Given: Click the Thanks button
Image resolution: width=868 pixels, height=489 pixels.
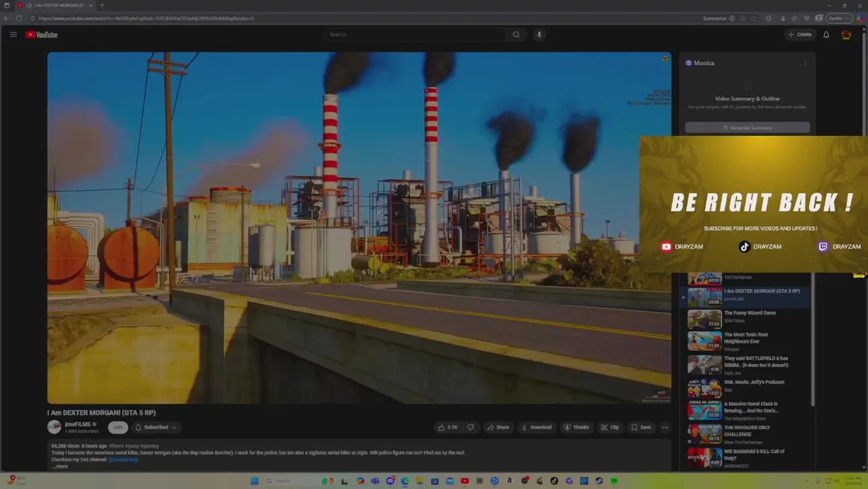Looking at the screenshot, I should coord(577,427).
